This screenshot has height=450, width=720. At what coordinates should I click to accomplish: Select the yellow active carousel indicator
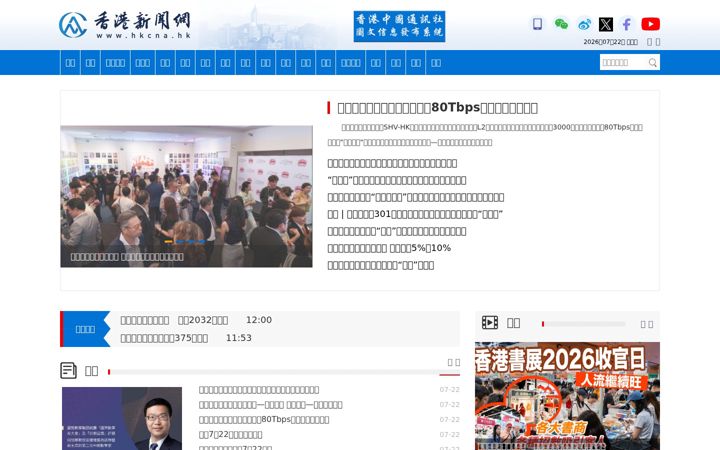(x=169, y=241)
